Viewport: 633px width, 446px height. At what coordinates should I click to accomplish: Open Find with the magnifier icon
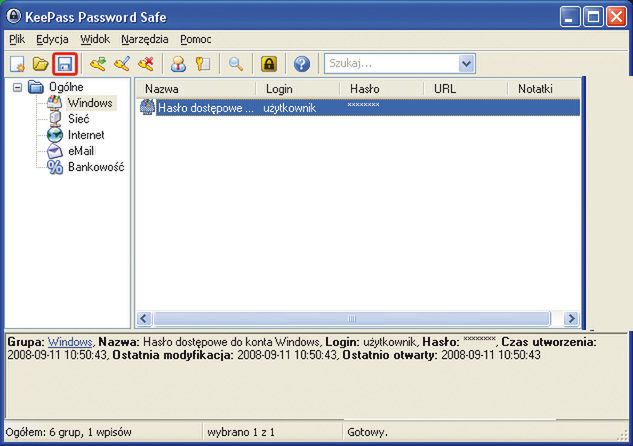click(x=236, y=64)
